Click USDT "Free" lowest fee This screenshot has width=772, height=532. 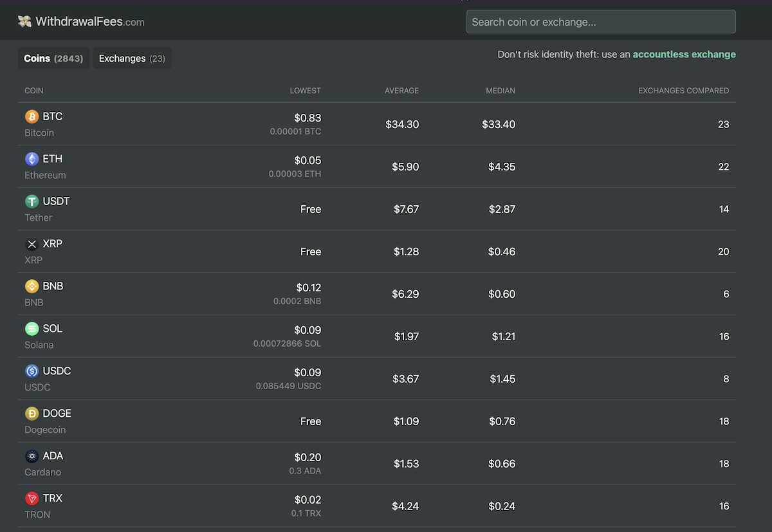pyautogui.click(x=311, y=209)
